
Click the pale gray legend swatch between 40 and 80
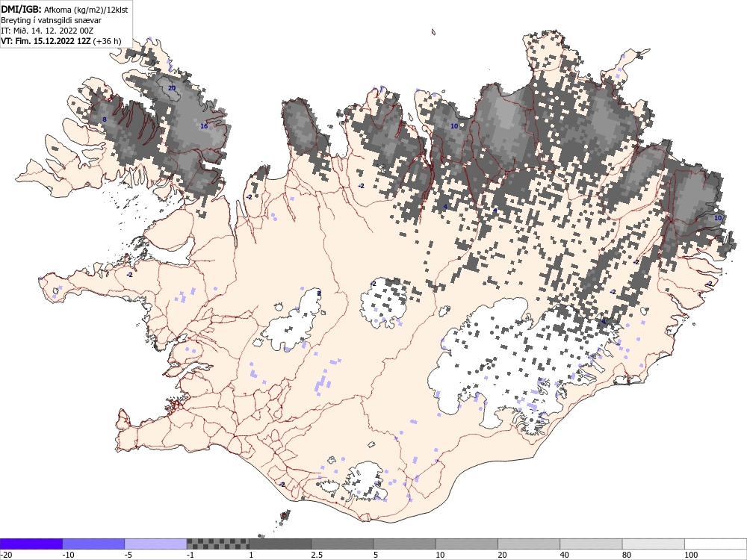pyautogui.click(x=591, y=544)
